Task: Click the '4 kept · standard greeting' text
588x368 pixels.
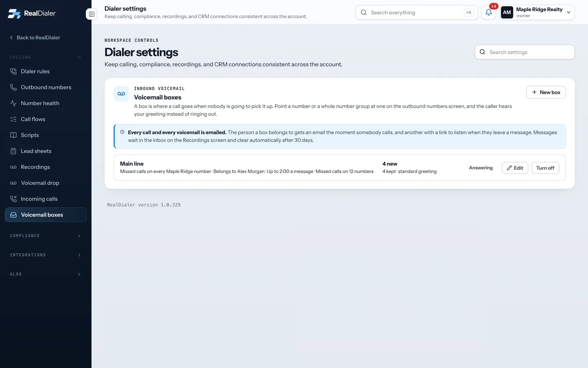Action: point(410,171)
